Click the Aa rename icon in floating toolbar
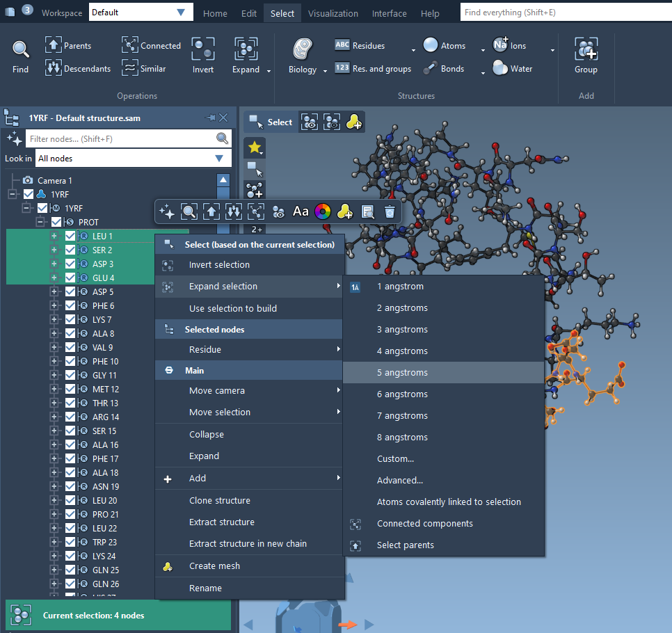 pyautogui.click(x=301, y=211)
